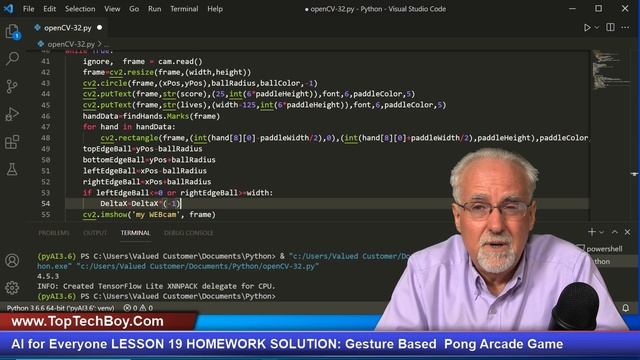Viewport: 640px width, 360px height.
Task: Click the frame=cv2.resize code line
Action: point(167,72)
